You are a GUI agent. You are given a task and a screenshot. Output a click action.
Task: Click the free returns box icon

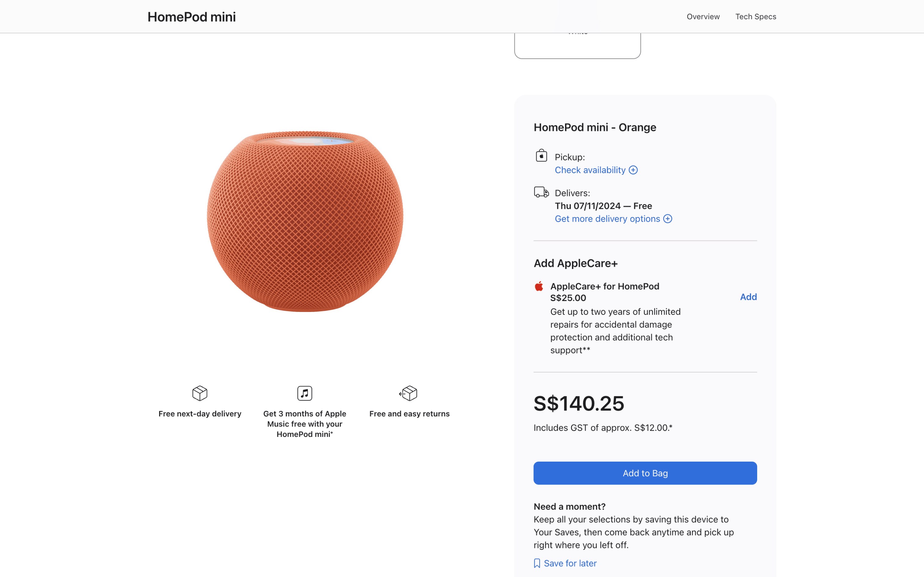[x=409, y=393]
